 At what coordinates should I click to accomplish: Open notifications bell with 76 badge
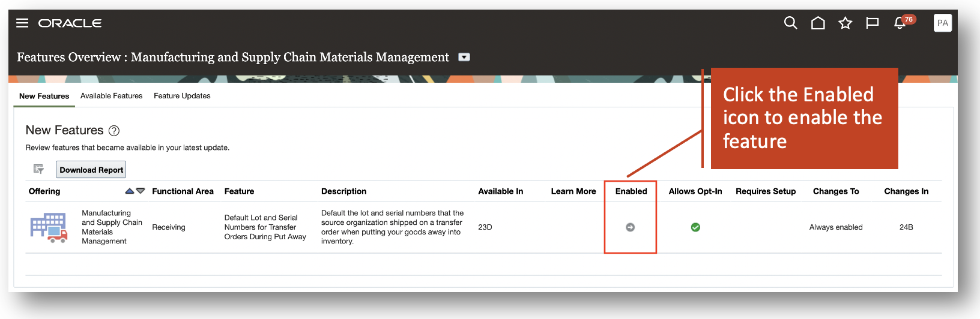pos(900,23)
